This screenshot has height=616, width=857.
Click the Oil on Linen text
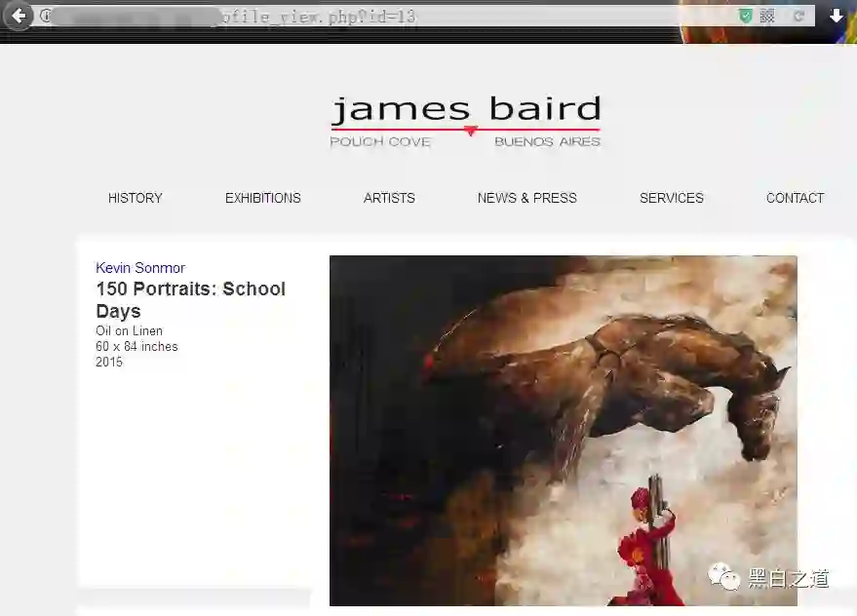coord(129,330)
